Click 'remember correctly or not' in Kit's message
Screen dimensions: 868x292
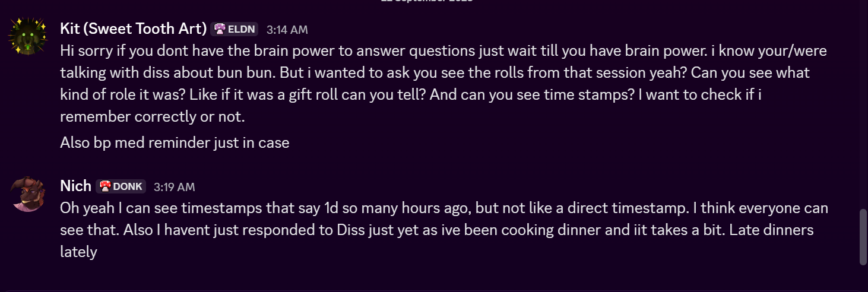(x=152, y=116)
